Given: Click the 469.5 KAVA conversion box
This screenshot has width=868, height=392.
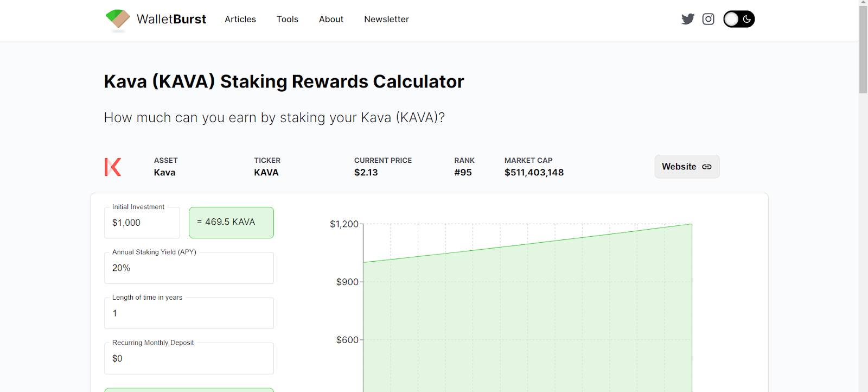Looking at the screenshot, I should 231,222.
